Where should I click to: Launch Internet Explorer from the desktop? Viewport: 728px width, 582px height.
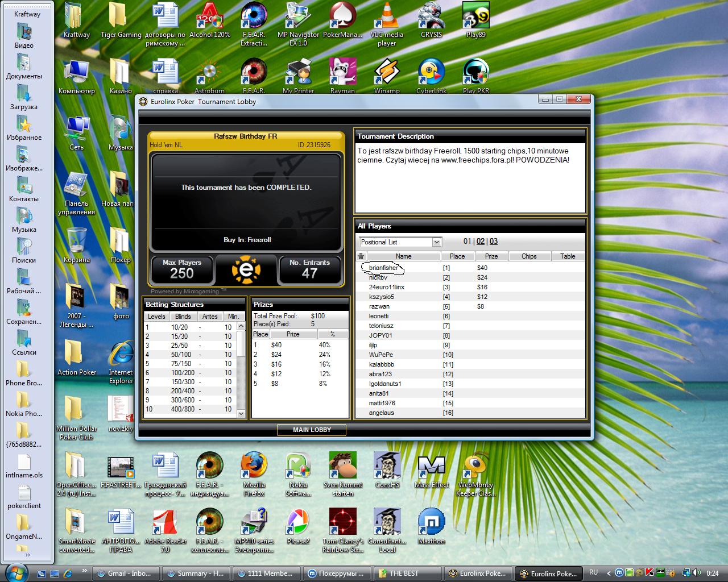[121, 362]
